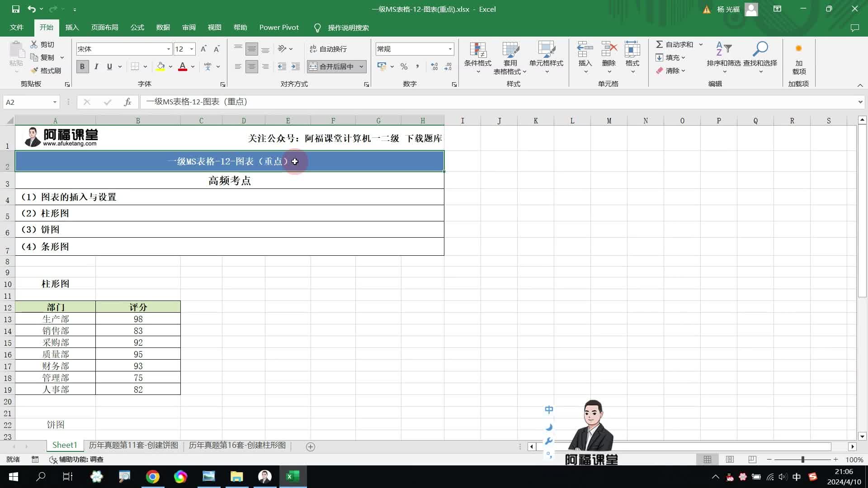Collapse the ribbon with the chevron
This screenshot has width=868, height=488.
click(860, 85)
